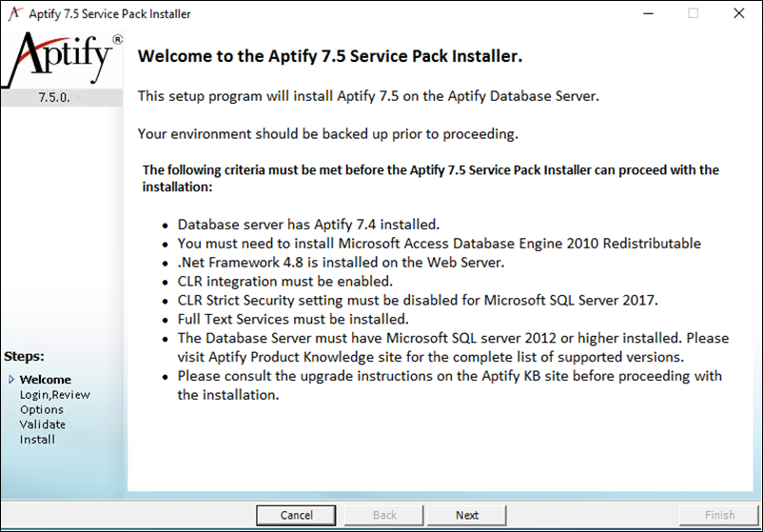
Task: Click the SQL server 2012 or higher requirement
Action: (x=453, y=347)
